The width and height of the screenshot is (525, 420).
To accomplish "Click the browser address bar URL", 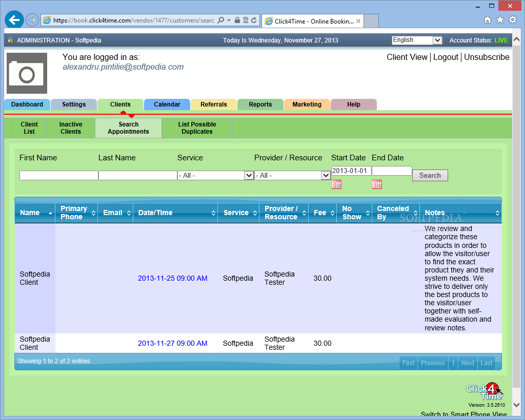I will click(x=134, y=20).
